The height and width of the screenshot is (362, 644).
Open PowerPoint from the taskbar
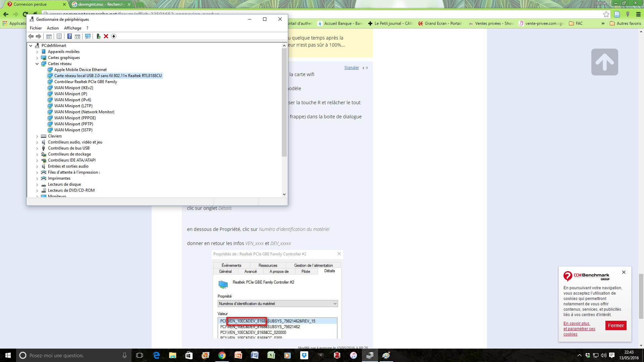238,355
